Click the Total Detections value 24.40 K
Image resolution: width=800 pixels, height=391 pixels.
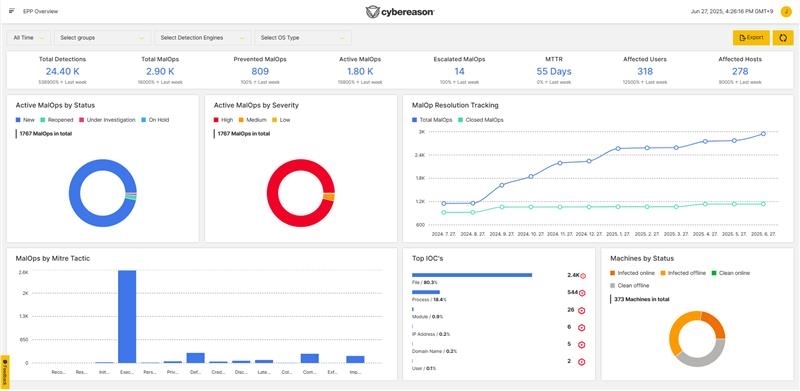62,71
